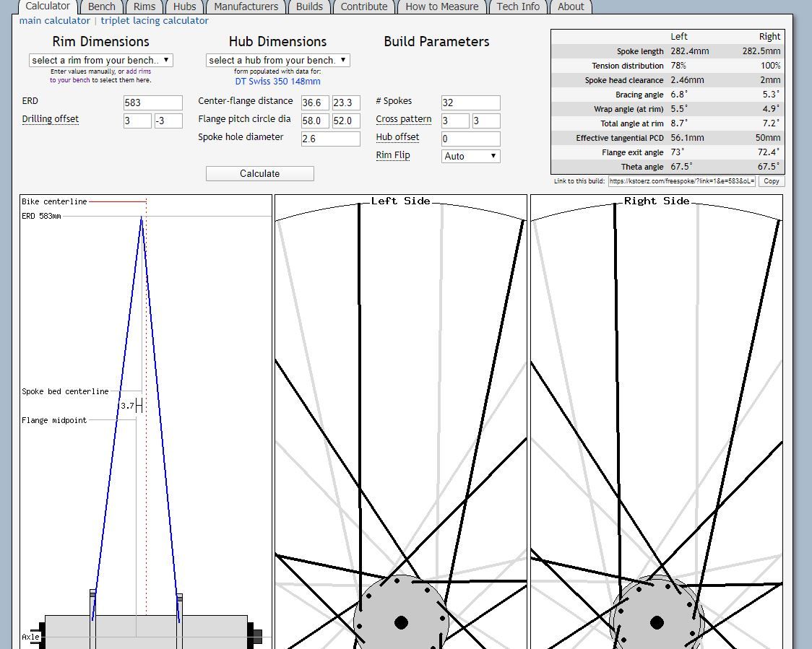Focus the number of spokes field
The width and height of the screenshot is (812, 649).
(470, 103)
